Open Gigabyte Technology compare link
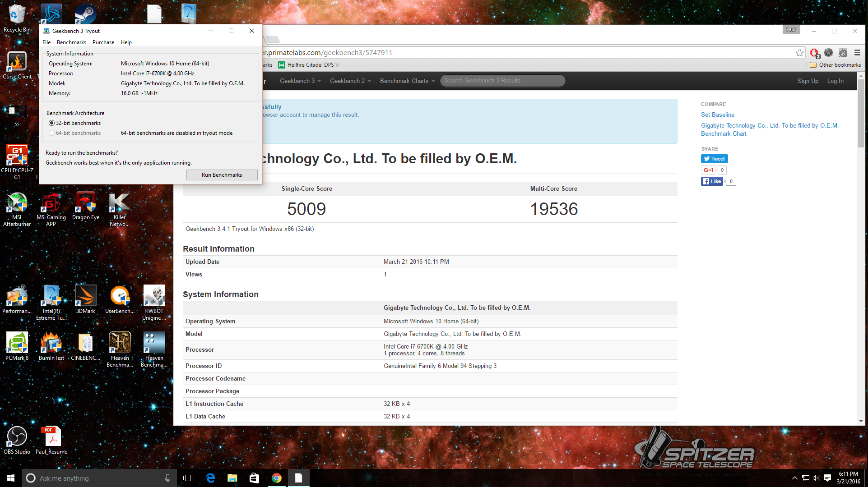 point(770,126)
